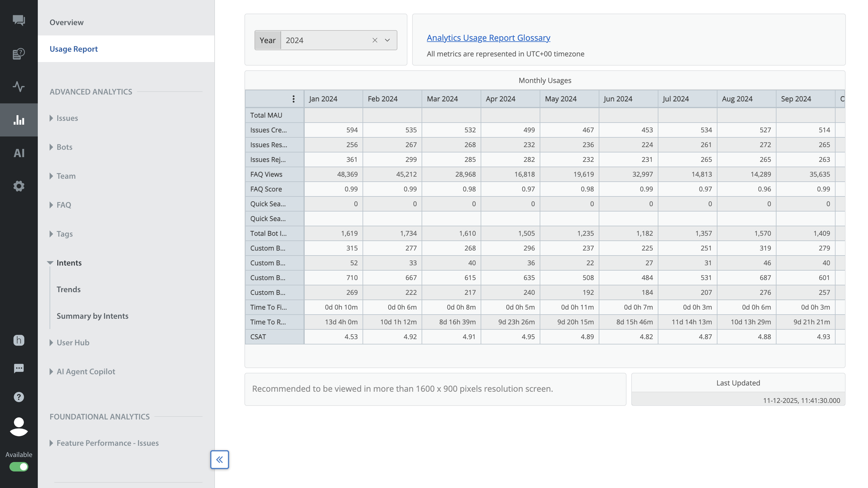Viewport: 868px width, 488px height.
Task: Open the settings gear icon
Action: (19, 186)
